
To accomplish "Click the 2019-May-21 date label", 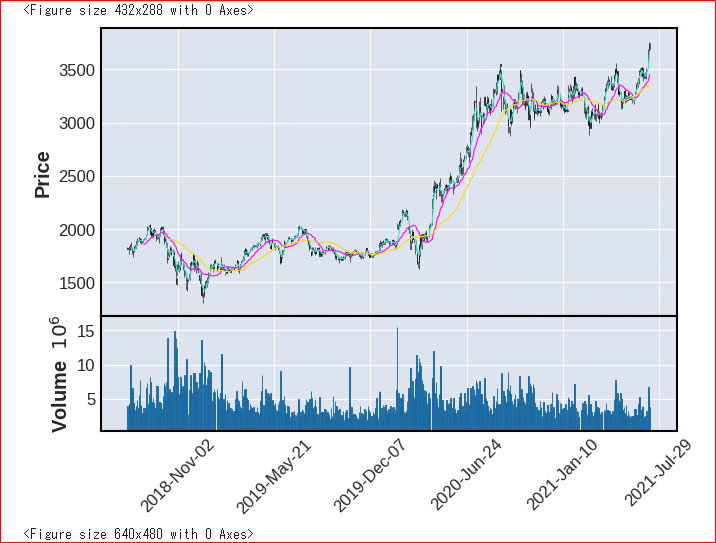I will click(x=274, y=476).
